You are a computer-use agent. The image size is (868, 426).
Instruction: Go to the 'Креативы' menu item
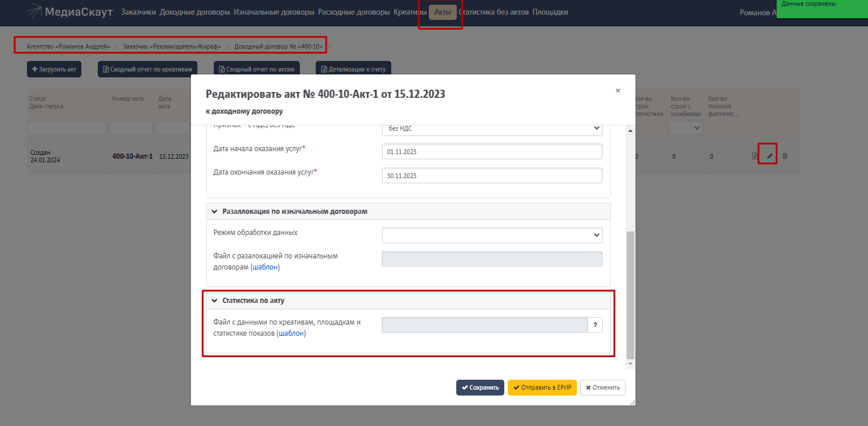click(410, 12)
